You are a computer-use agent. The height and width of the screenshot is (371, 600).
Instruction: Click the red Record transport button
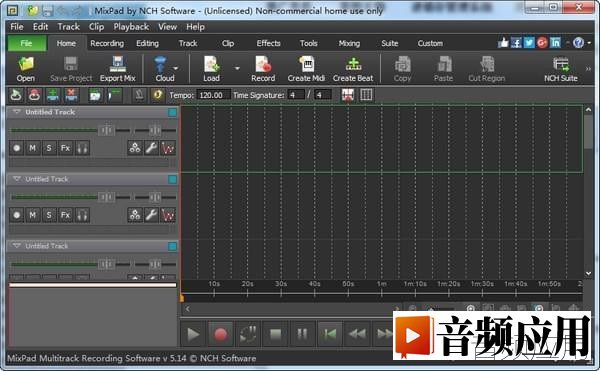pos(220,334)
